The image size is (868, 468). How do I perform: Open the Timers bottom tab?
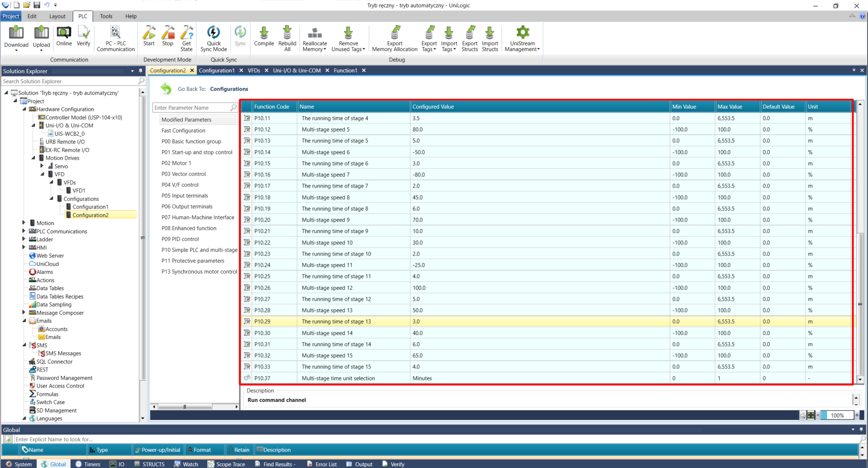pyautogui.click(x=88, y=464)
